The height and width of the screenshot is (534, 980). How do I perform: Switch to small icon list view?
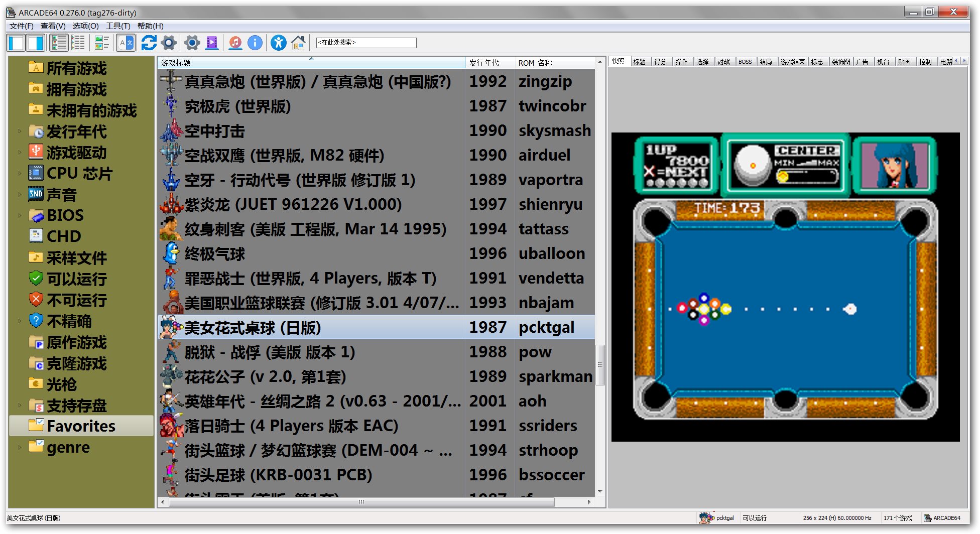[x=78, y=43]
